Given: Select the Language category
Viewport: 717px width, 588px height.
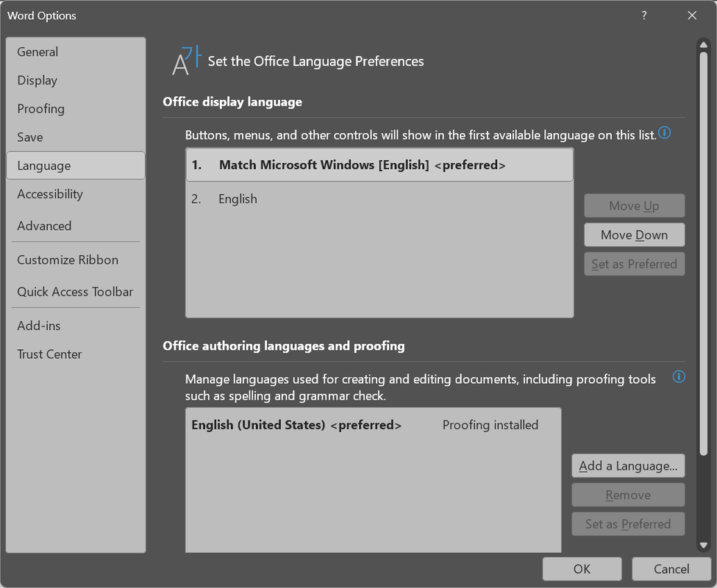Looking at the screenshot, I should (76, 165).
